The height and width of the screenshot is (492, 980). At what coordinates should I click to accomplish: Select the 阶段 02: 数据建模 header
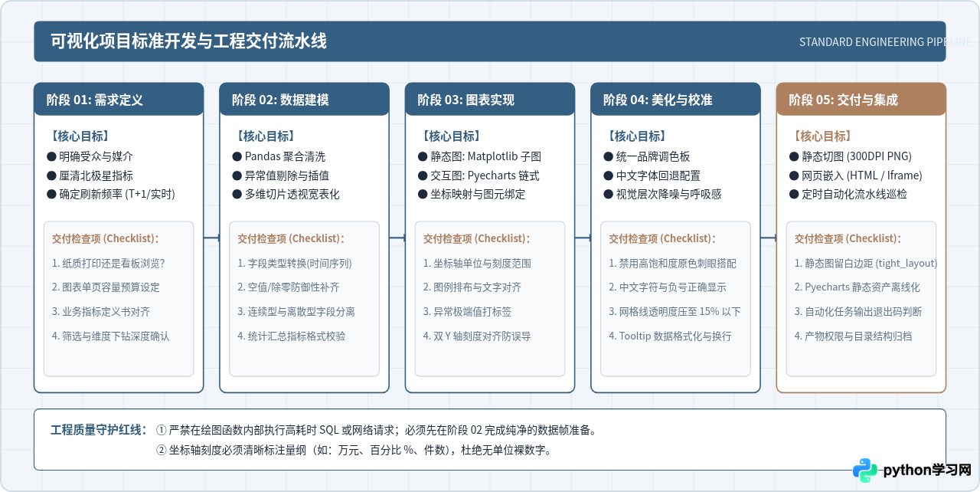point(304,100)
